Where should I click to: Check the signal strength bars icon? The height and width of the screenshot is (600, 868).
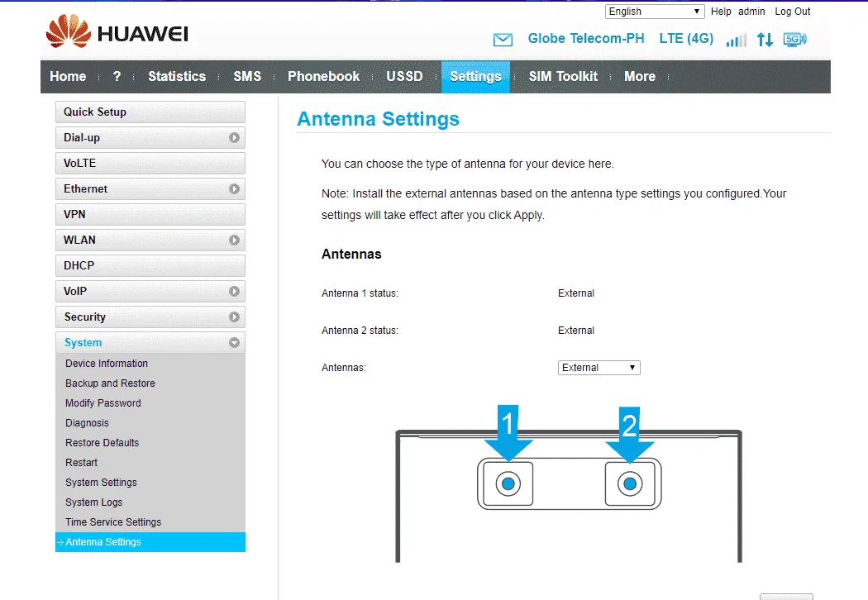pos(737,40)
